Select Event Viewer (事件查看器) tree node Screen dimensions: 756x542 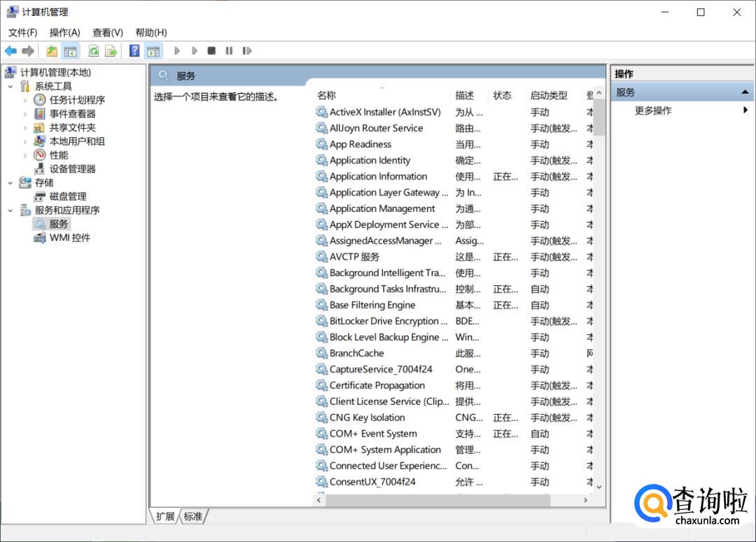pyautogui.click(x=72, y=114)
